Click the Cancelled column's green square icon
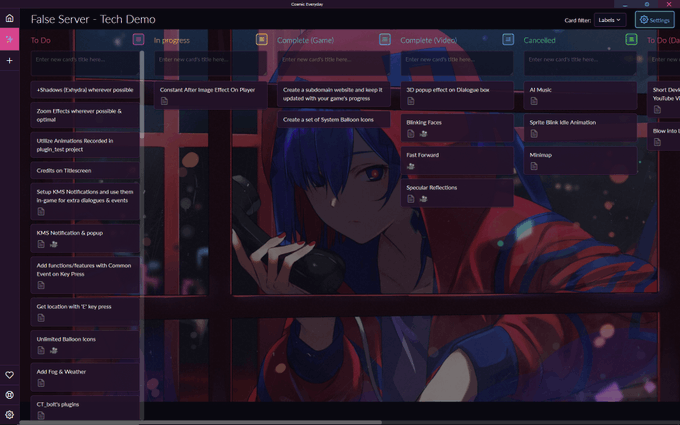680x425 pixels. point(631,39)
